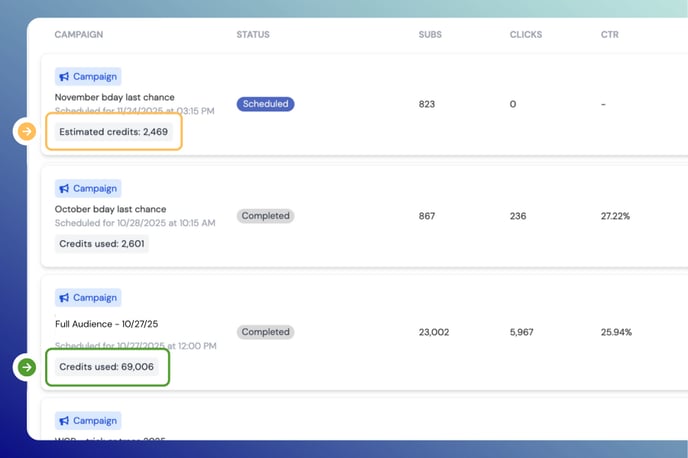The width and height of the screenshot is (688, 458).
Task: Click the SUBS column header
Action: click(x=430, y=35)
